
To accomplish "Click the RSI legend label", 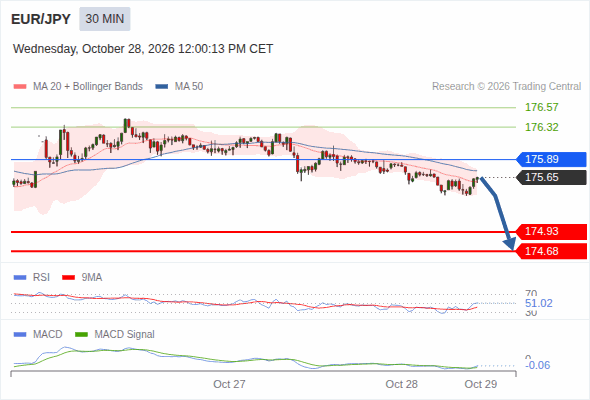I will (41, 278).
